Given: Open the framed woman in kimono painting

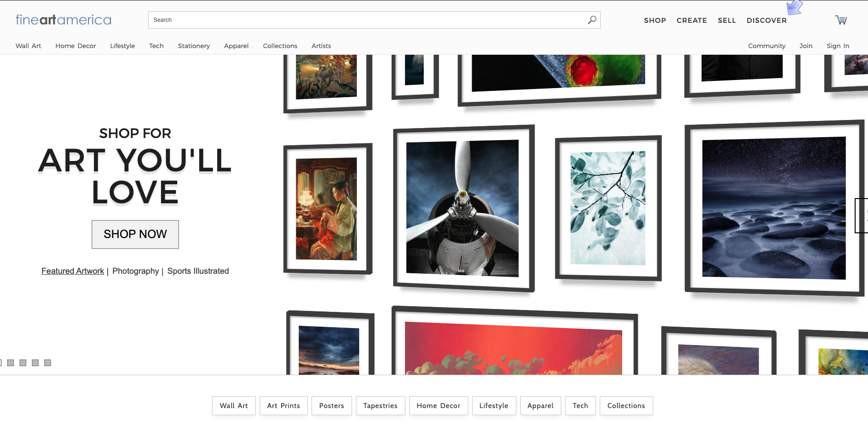Looking at the screenshot, I should point(328,209).
